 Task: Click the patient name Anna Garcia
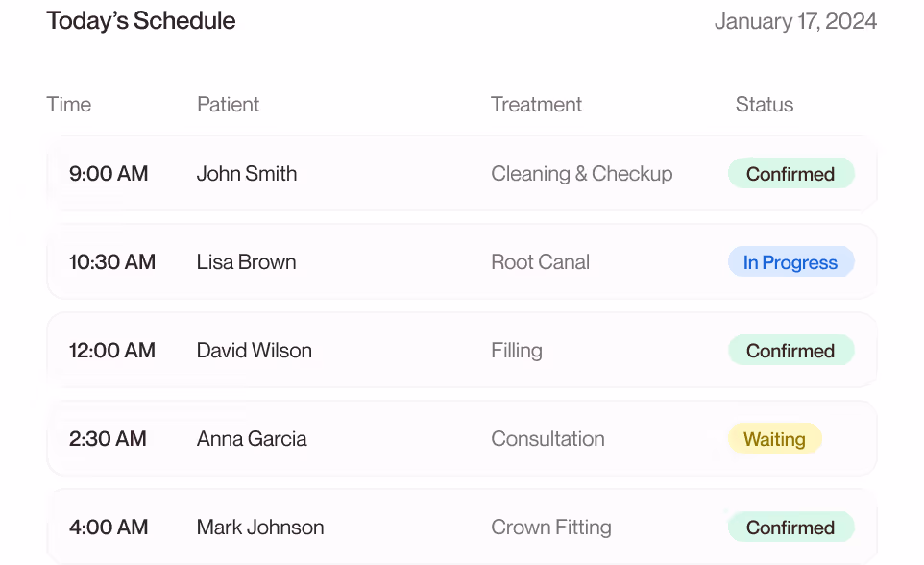(251, 438)
